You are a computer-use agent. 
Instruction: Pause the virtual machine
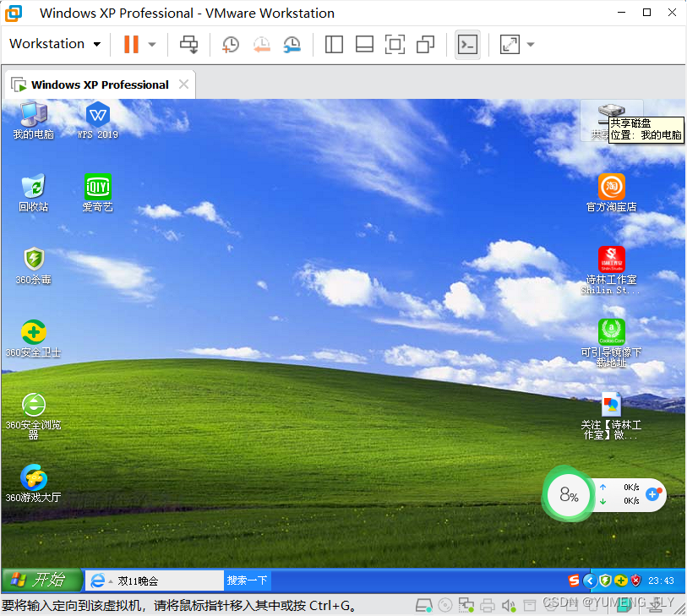[x=132, y=44]
